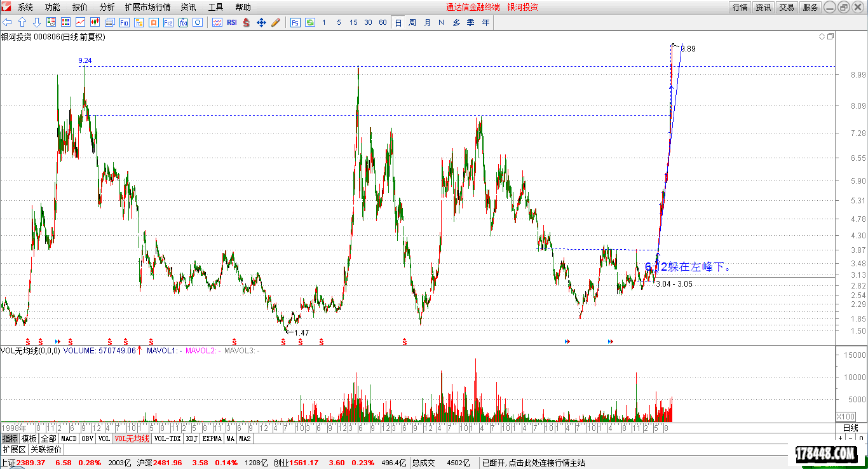Open the 系统 menu
The image size is (868, 469).
pos(25,7)
